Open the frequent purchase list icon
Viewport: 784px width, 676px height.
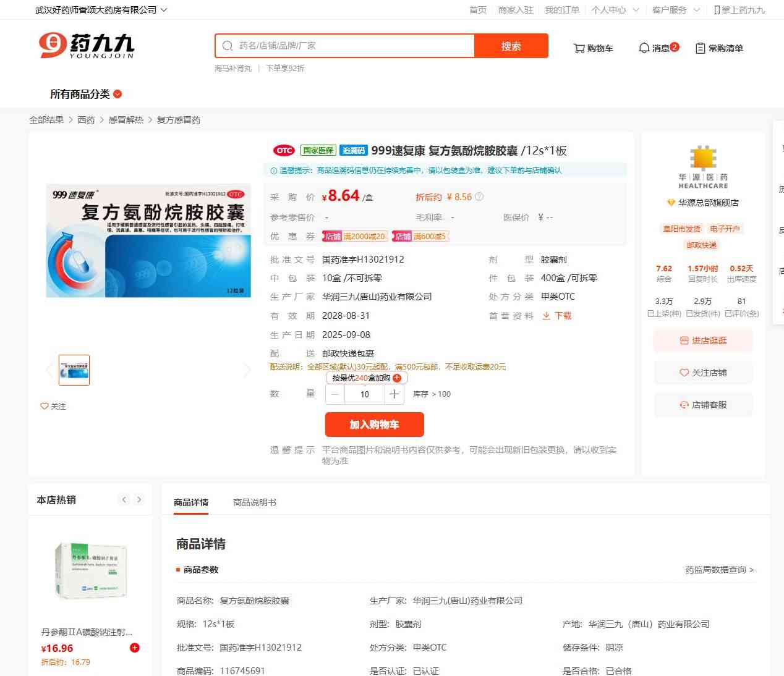point(701,48)
